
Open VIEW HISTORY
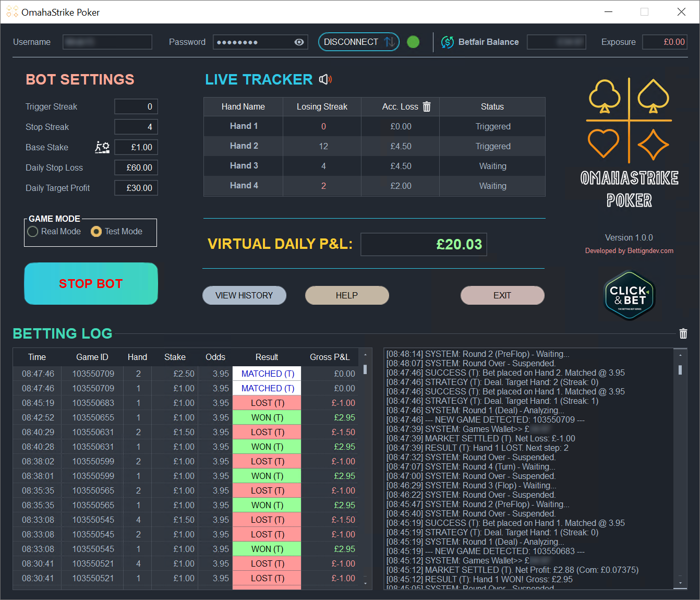pos(244,295)
